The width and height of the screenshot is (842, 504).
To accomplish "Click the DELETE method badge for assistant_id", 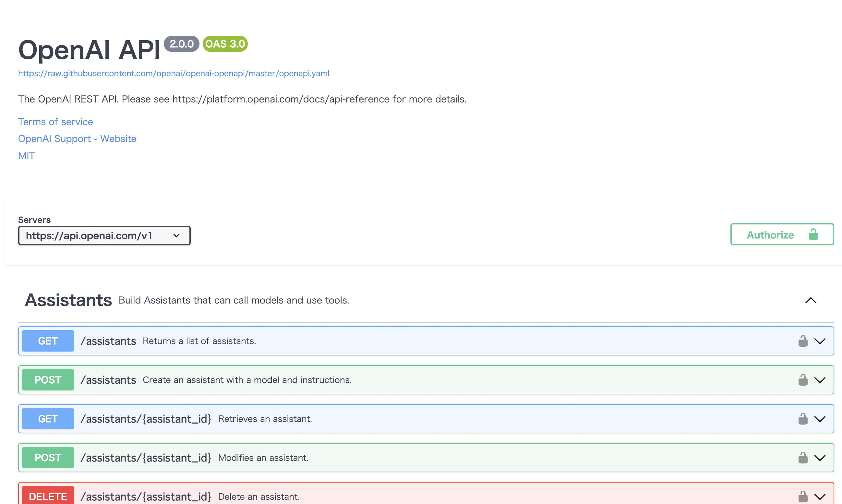I will tap(48, 496).
